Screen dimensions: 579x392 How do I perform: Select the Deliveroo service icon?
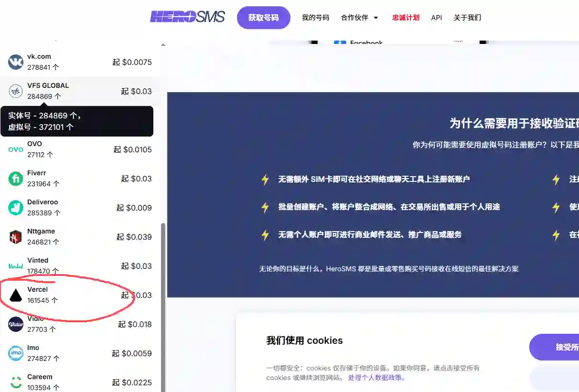click(15, 207)
